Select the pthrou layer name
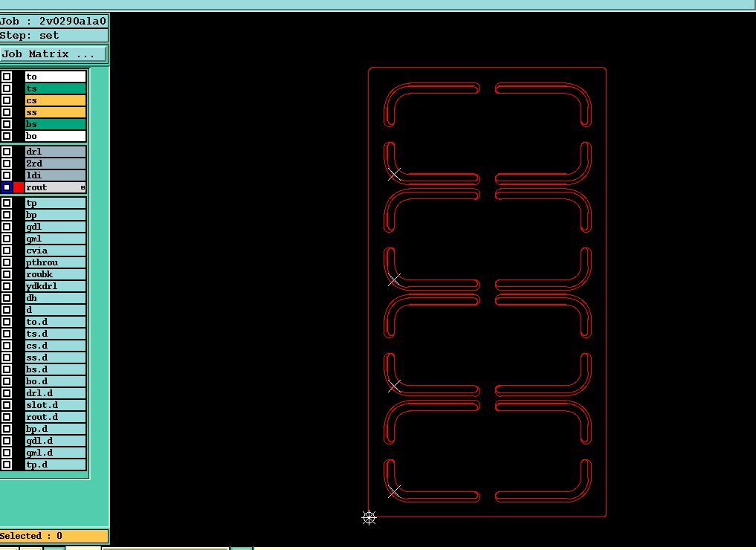 point(56,262)
